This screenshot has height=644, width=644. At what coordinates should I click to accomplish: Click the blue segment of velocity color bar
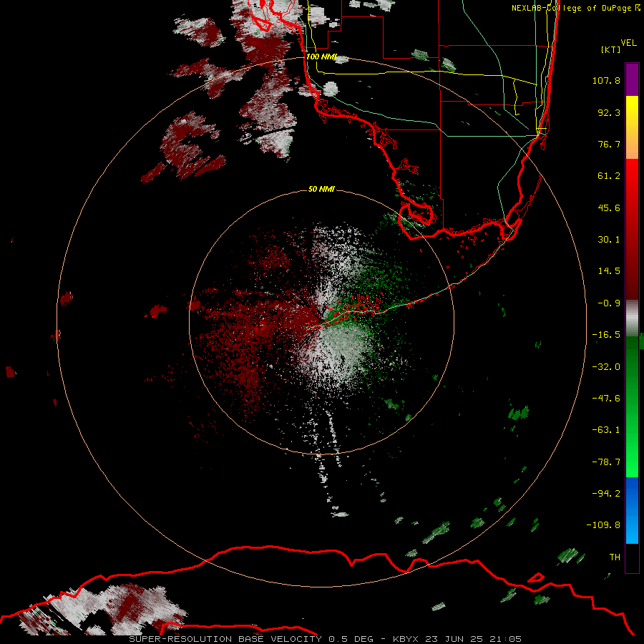pyautogui.click(x=632, y=510)
